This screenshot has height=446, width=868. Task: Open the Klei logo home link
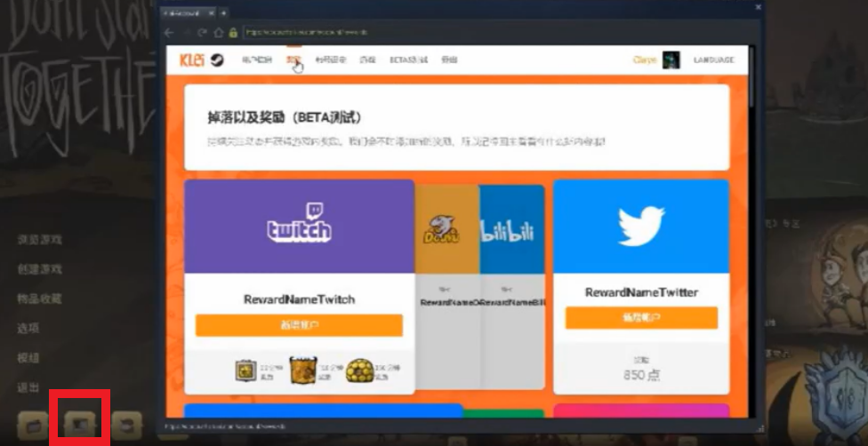(192, 60)
